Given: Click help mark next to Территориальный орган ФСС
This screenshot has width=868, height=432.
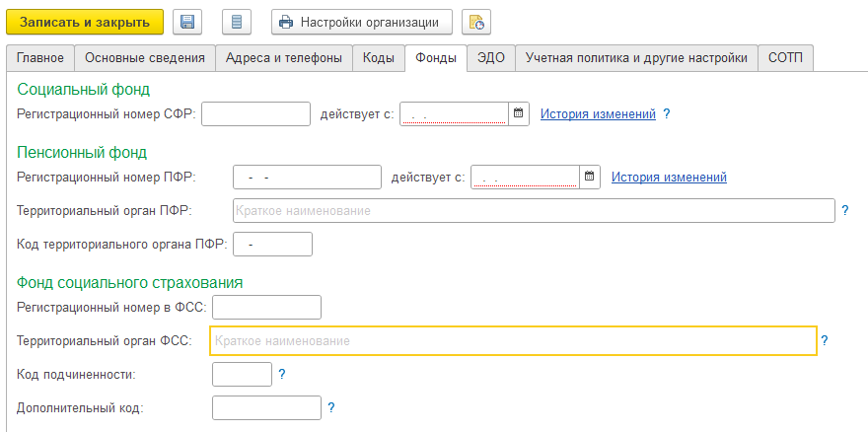Looking at the screenshot, I should click(x=825, y=340).
